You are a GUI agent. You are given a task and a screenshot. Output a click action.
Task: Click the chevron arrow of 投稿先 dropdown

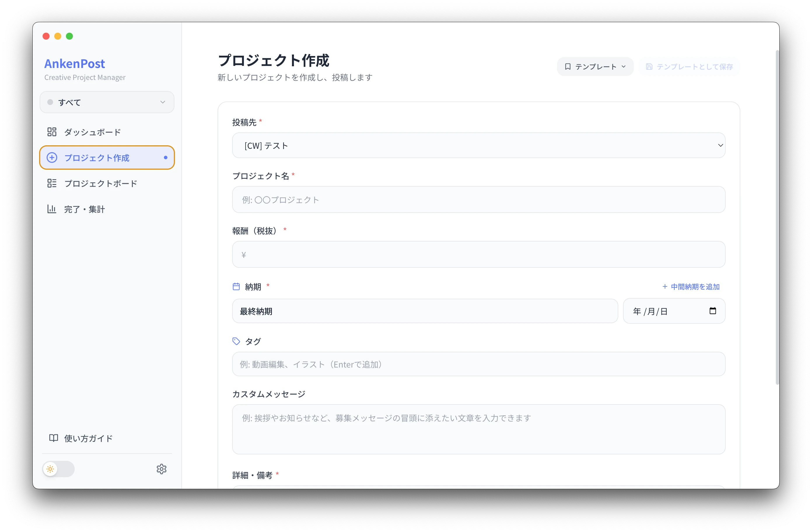[720, 145]
